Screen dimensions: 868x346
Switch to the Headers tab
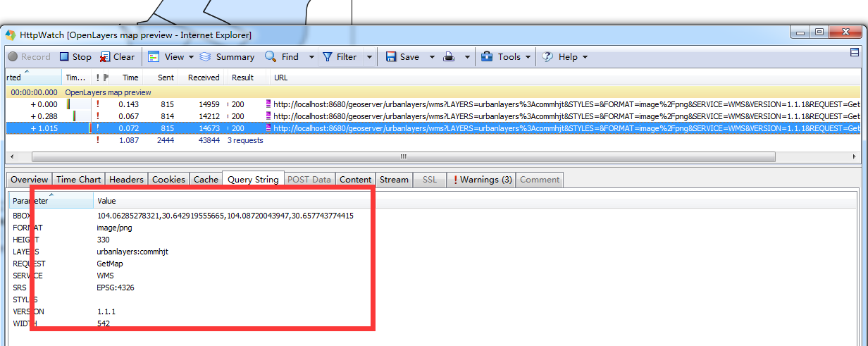coord(126,180)
